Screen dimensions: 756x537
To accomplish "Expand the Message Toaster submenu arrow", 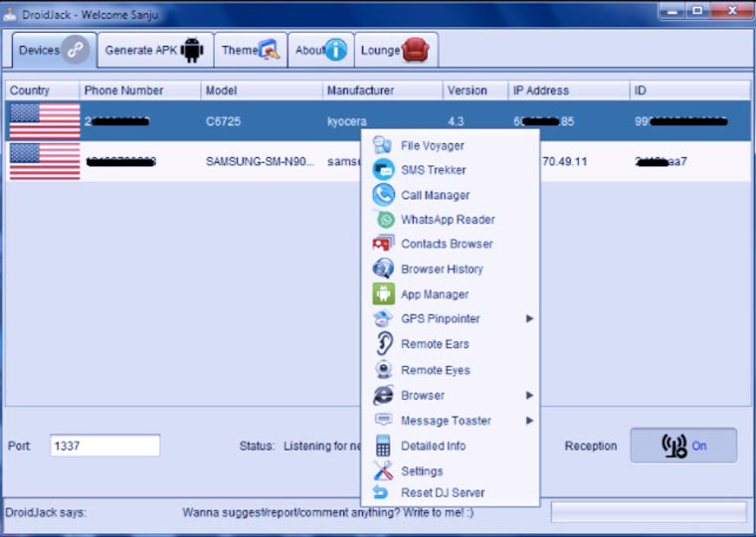I will coord(530,421).
